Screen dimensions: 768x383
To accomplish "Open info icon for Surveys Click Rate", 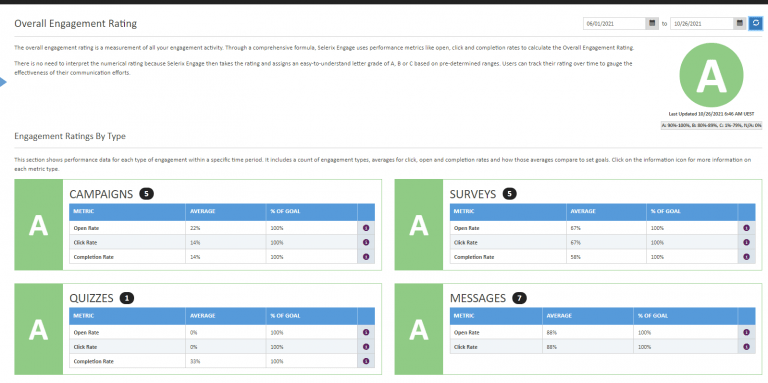I will tap(746, 242).
